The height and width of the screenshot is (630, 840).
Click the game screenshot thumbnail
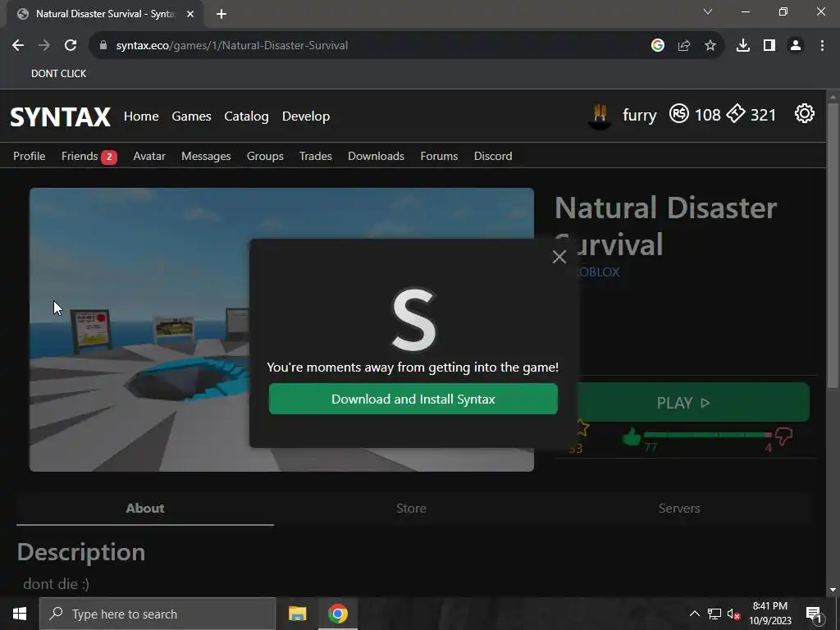pyautogui.click(x=282, y=330)
